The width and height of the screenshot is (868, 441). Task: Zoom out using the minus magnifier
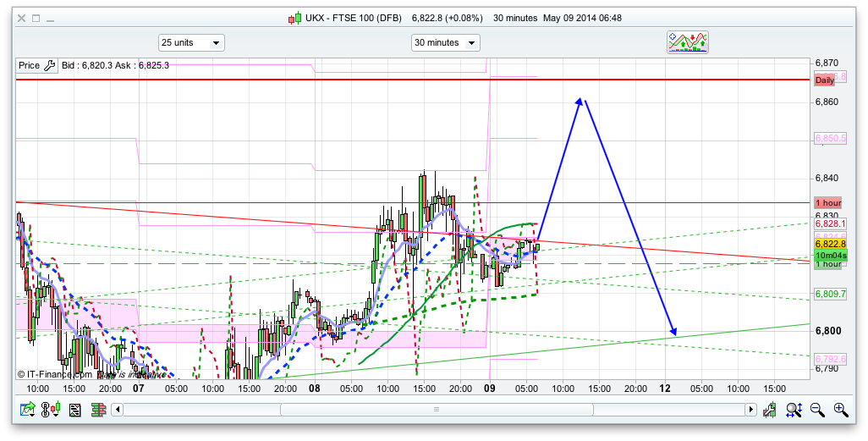[x=817, y=410]
